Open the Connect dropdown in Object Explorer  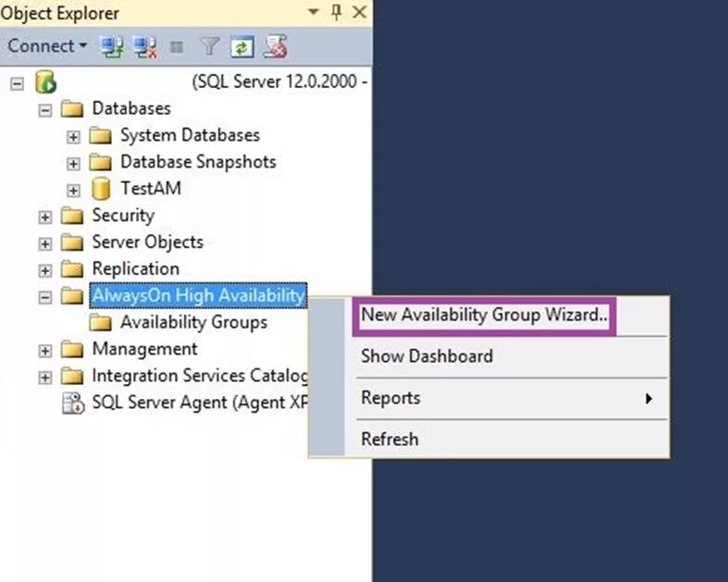click(x=47, y=46)
